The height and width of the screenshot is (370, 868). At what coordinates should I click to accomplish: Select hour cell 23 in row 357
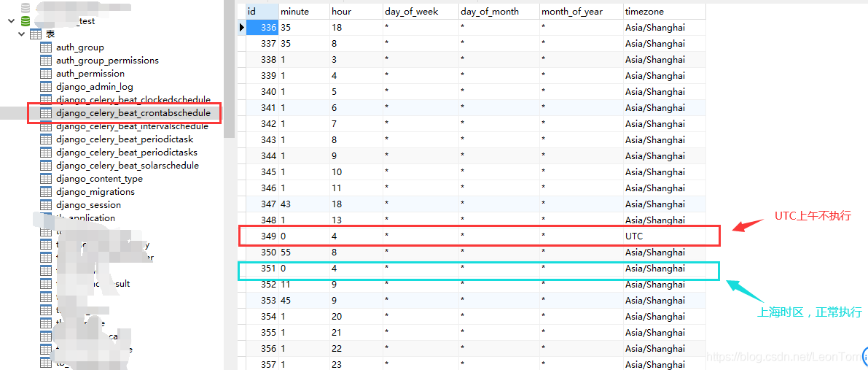[356, 364]
